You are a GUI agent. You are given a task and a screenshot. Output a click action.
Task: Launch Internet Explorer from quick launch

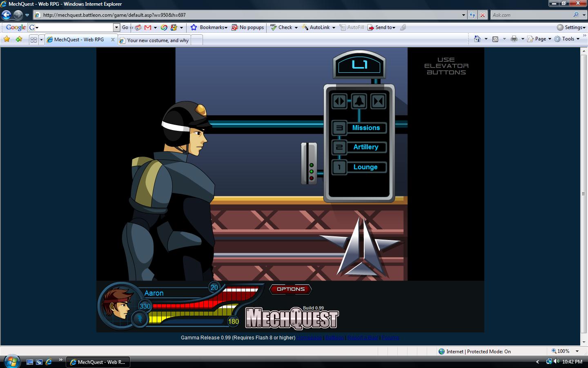(x=49, y=362)
